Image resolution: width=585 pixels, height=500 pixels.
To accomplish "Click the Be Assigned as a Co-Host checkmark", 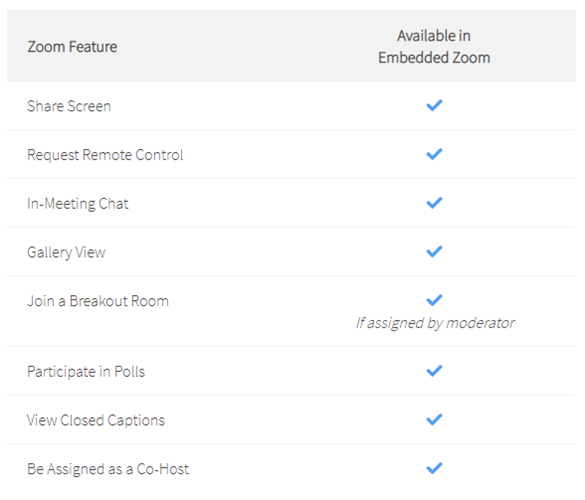I will 434,468.
